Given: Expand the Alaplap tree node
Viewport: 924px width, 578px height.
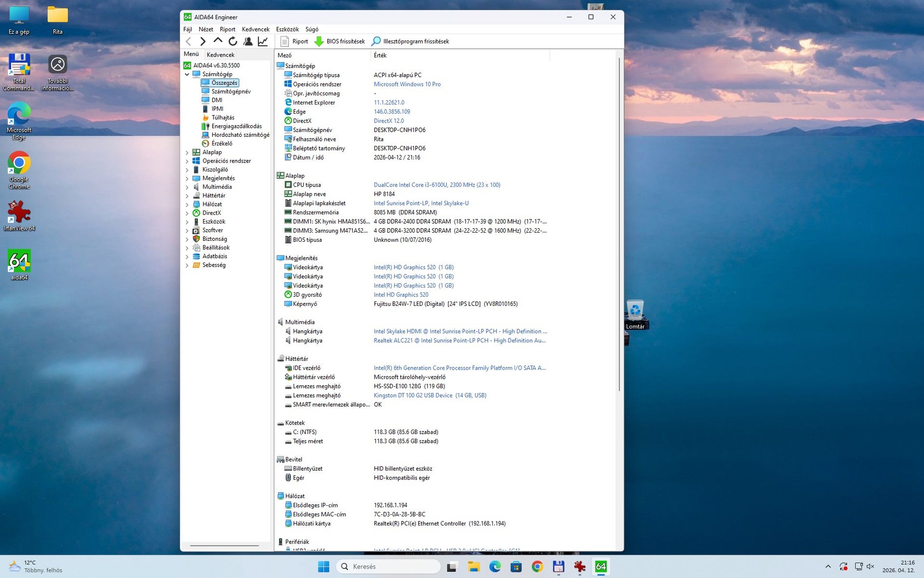Looking at the screenshot, I should click(x=187, y=152).
